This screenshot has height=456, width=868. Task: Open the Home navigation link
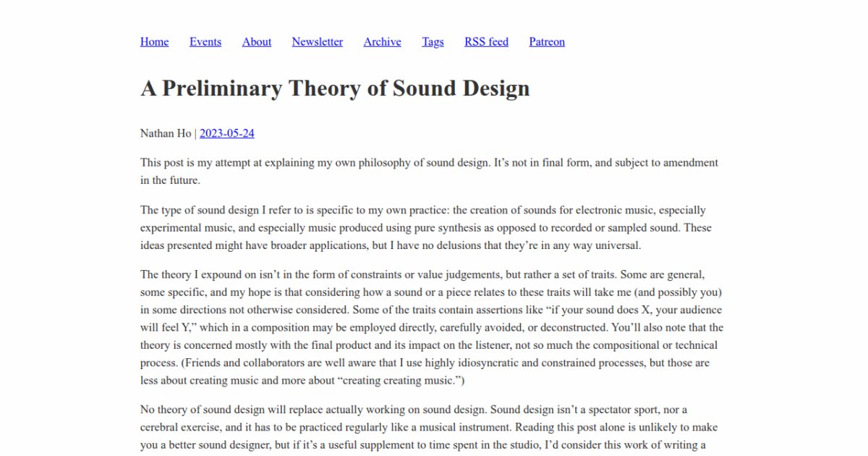[154, 42]
